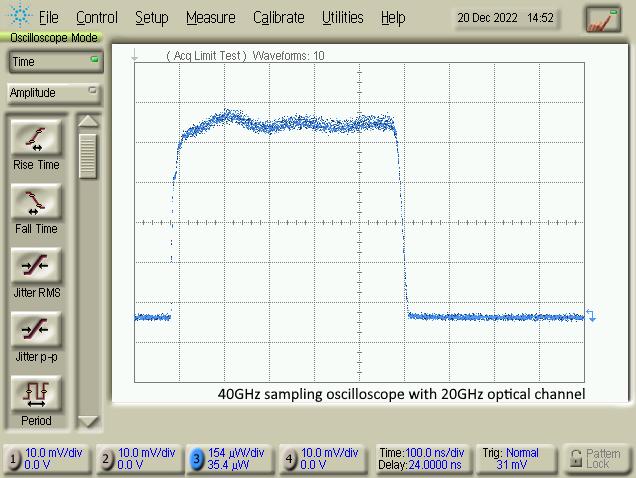Open the Time 100.0 ns/div timebase settings
The height and width of the screenshot is (478, 636).
(423, 459)
